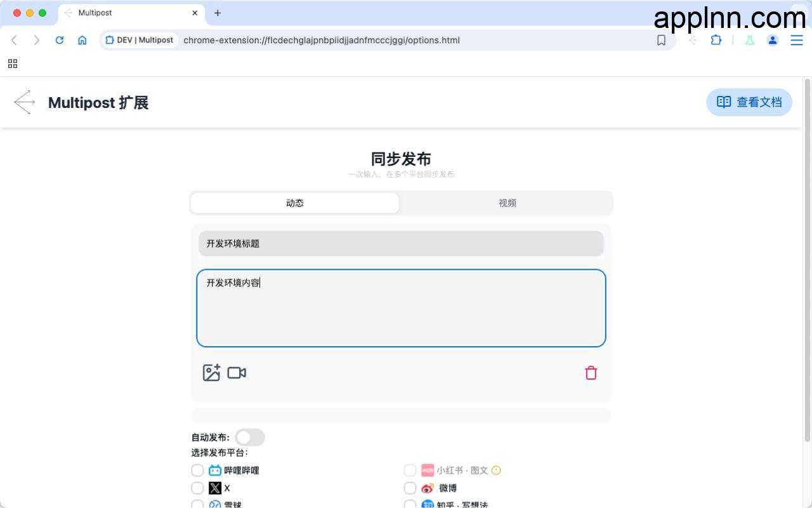Click the DEV | Multipost site chip
The height and width of the screenshot is (508, 812).
(140, 40)
